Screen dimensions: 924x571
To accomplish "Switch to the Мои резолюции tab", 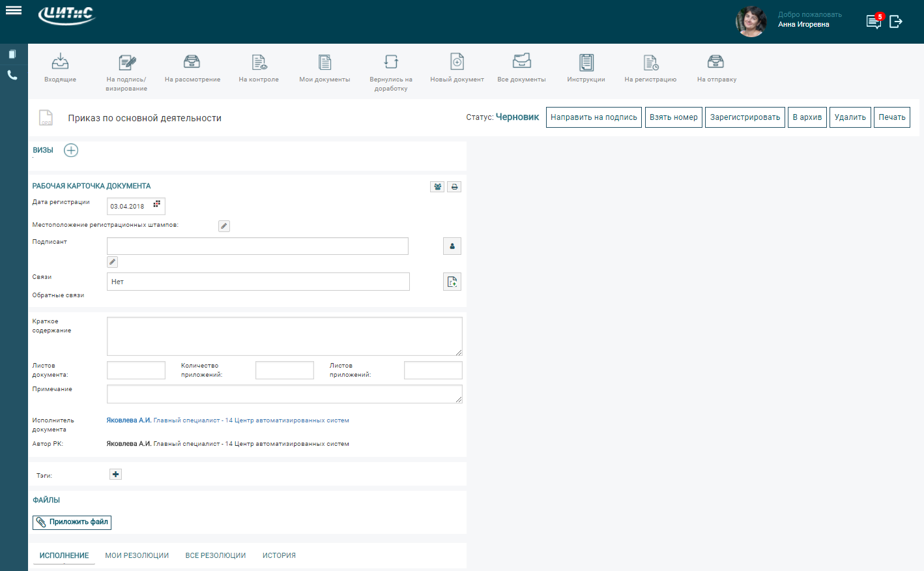I will click(x=137, y=555).
